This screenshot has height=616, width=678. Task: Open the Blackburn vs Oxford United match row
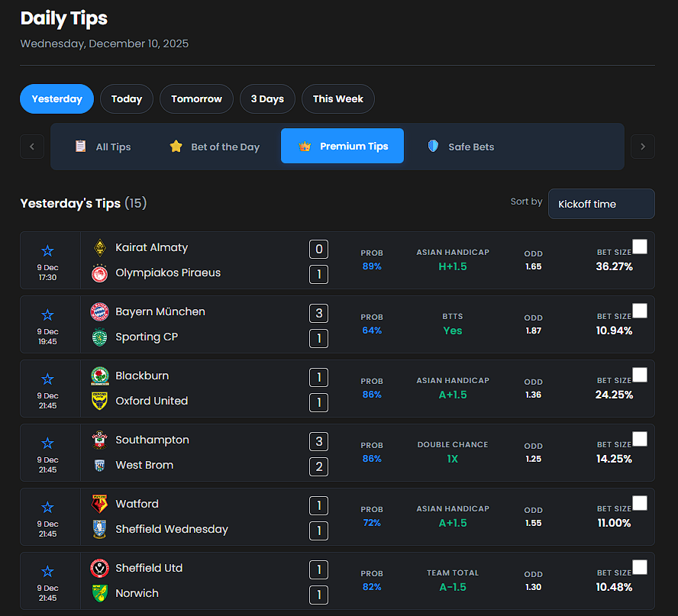[336, 388]
